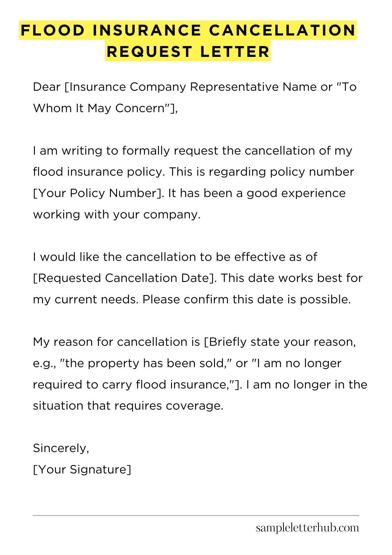The image size is (392, 555).
Task: Click the [Your Signature] placeholder
Action: coord(82,469)
